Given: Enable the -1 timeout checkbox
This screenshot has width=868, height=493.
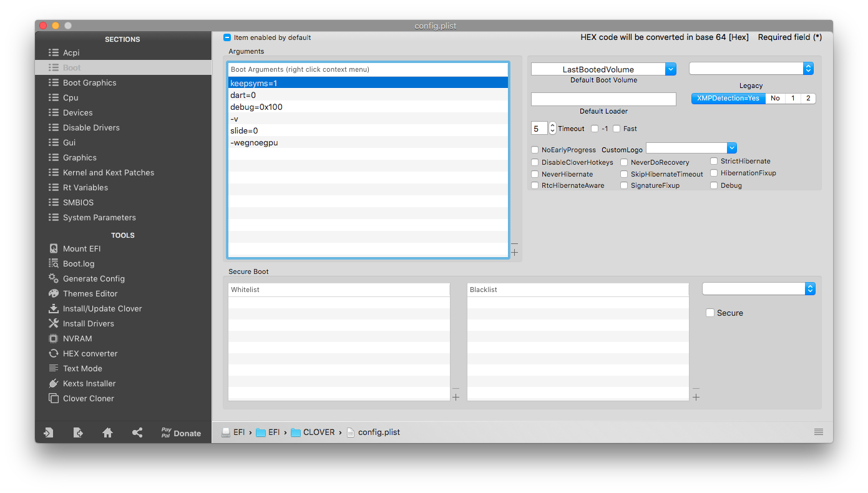Looking at the screenshot, I should [595, 129].
